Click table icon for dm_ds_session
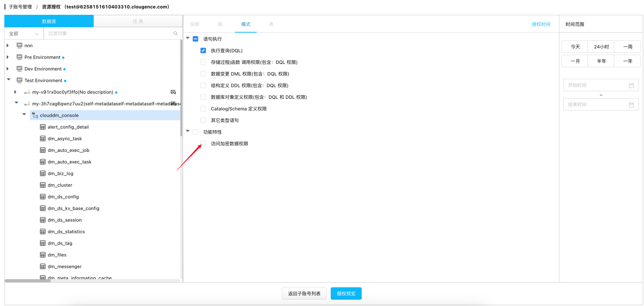The image size is (644, 306). (43, 220)
